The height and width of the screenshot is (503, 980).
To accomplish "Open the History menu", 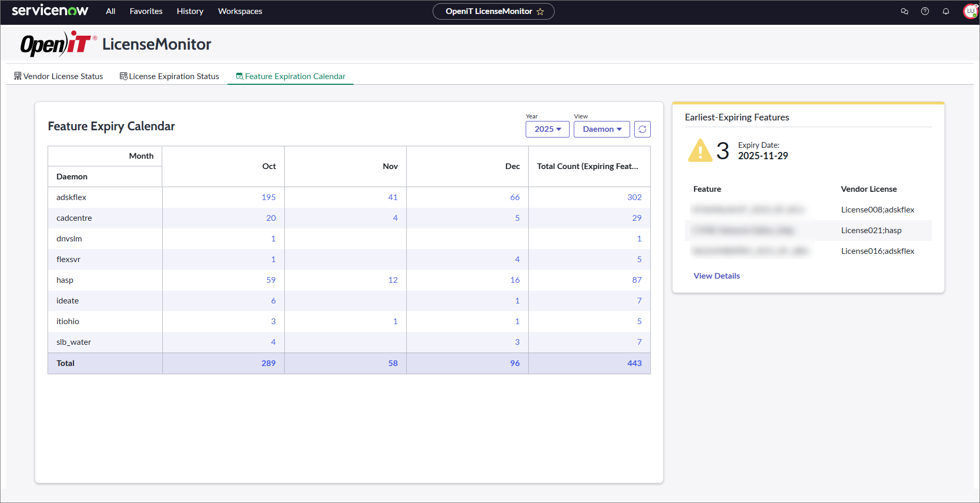I will 190,11.
